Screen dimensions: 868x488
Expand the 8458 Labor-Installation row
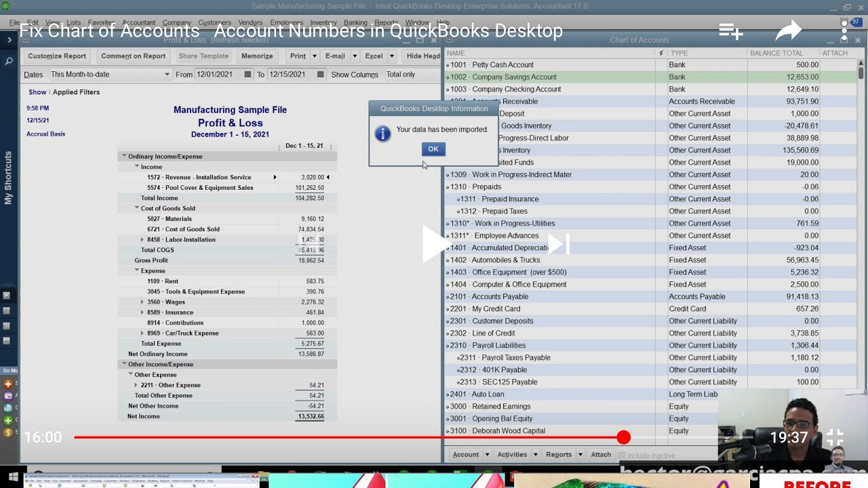[x=142, y=240]
